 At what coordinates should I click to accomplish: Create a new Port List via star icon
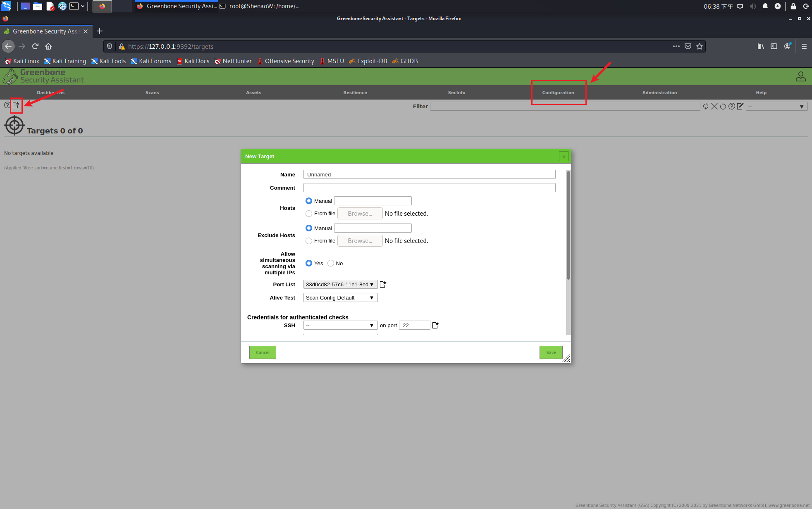383,284
